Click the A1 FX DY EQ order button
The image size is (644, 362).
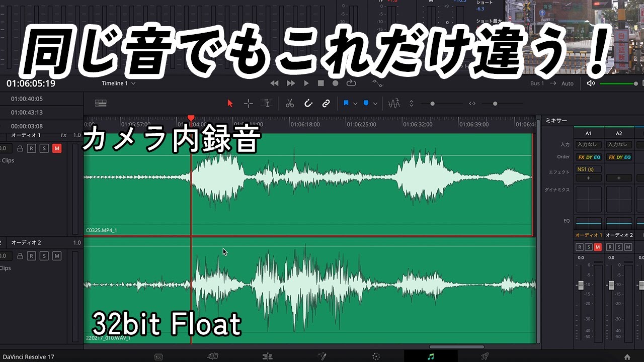(589, 157)
